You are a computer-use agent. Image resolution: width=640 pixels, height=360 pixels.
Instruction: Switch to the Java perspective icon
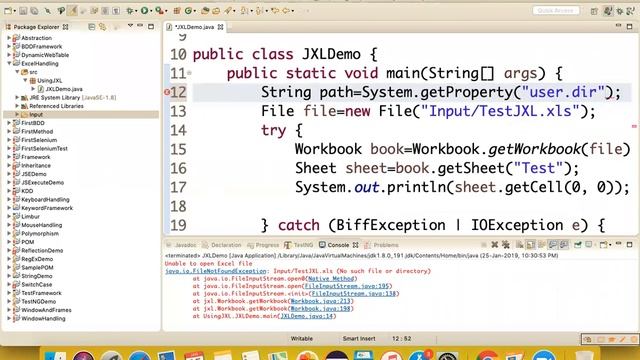pos(608,11)
